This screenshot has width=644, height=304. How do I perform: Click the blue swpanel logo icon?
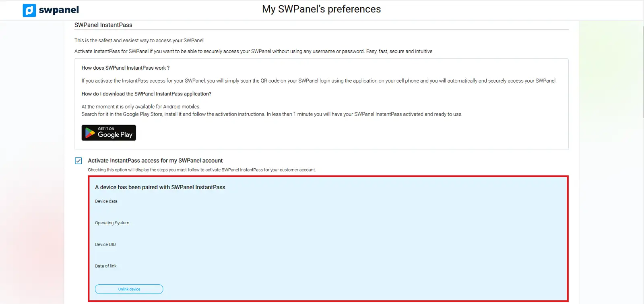[x=29, y=10]
